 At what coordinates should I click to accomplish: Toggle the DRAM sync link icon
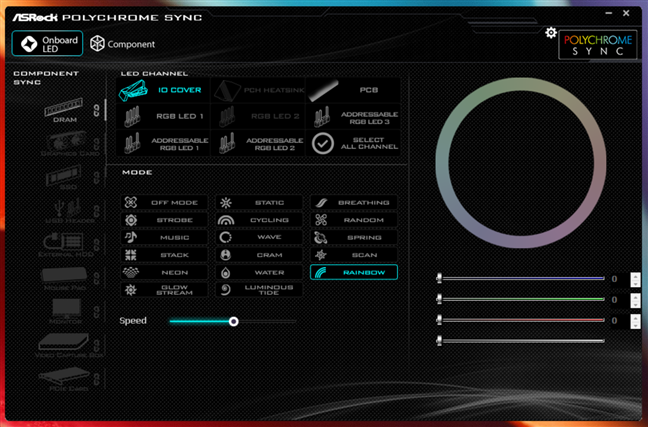(96, 110)
